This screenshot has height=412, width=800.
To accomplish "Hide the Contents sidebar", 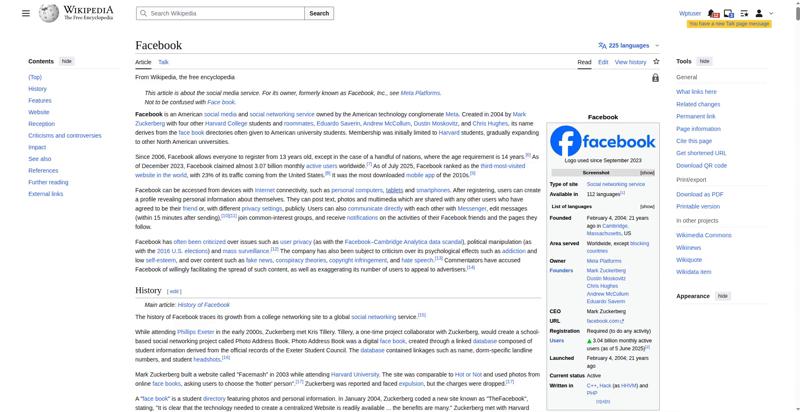I will coord(67,61).
